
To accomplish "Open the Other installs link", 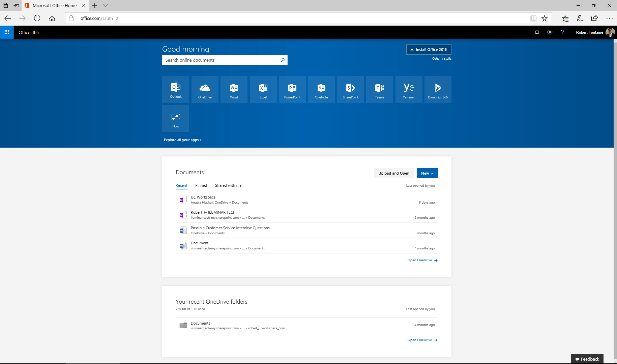I will [442, 59].
